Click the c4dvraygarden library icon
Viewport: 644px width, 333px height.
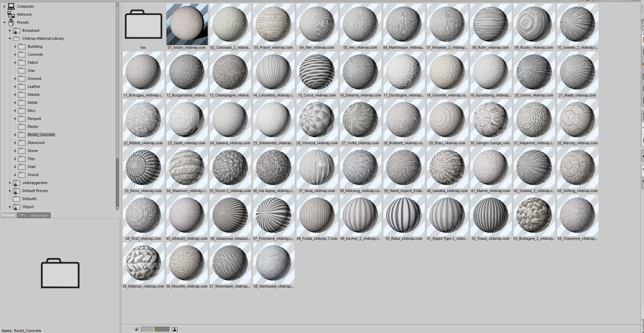16,183
